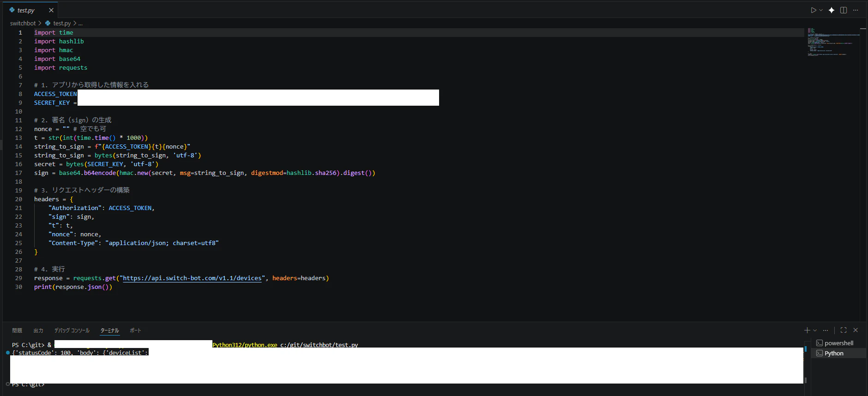Close the test.py editor tab
Viewport: 868px width, 396px height.
(51, 10)
